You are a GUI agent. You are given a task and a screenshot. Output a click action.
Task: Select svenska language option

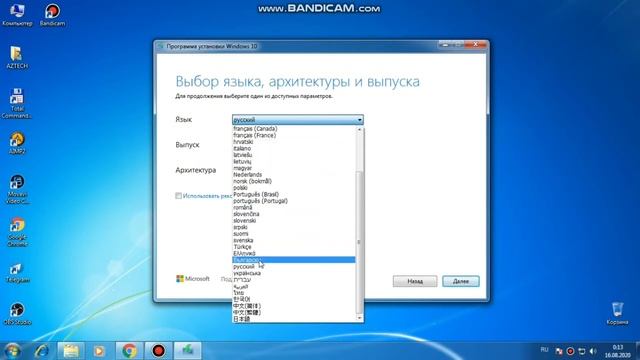tap(294, 240)
